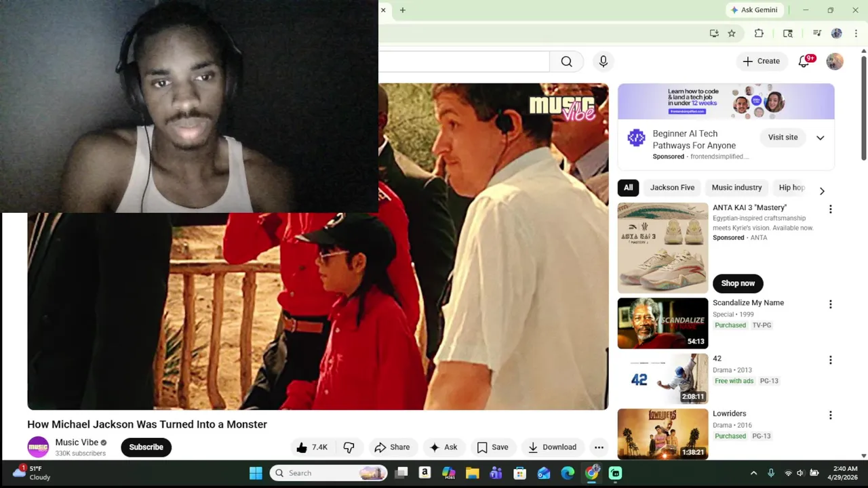The image size is (868, 488).
Task: Open Amazon app on taskbar
Action: 425,473
